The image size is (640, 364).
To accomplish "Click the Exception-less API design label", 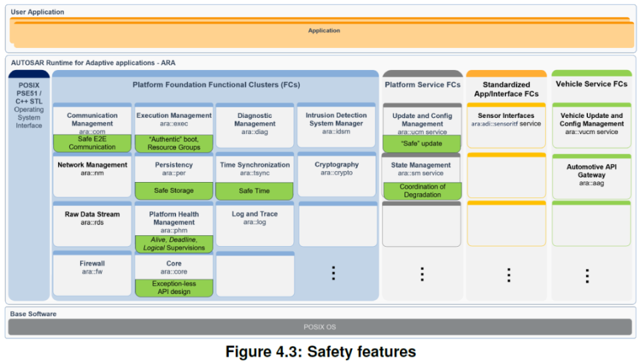I will tap(174, 288).
